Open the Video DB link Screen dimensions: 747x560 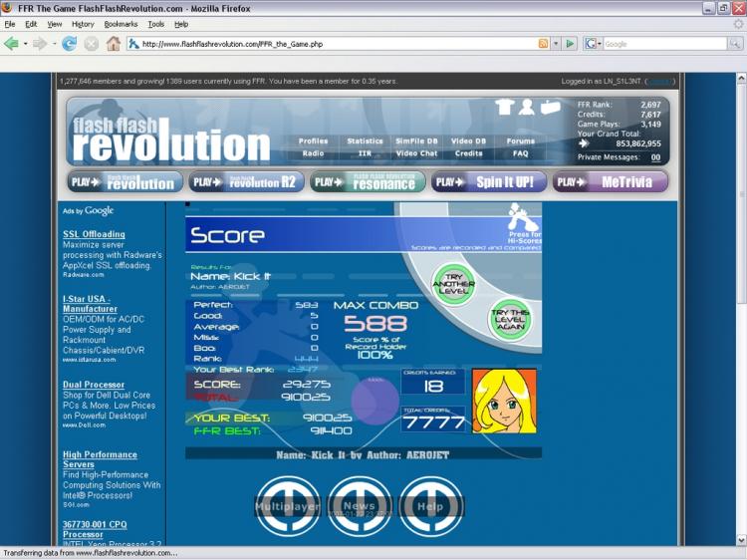pos(468,141)
